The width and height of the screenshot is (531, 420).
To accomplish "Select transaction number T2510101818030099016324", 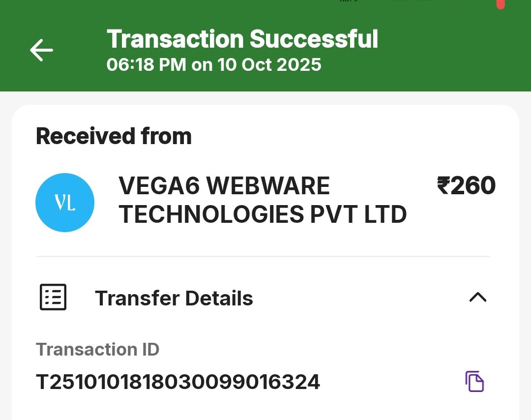I will (178, 382).
